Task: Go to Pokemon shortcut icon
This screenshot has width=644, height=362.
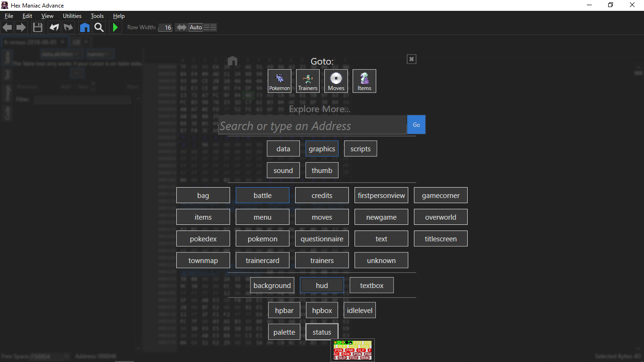Action: point(280,81)
